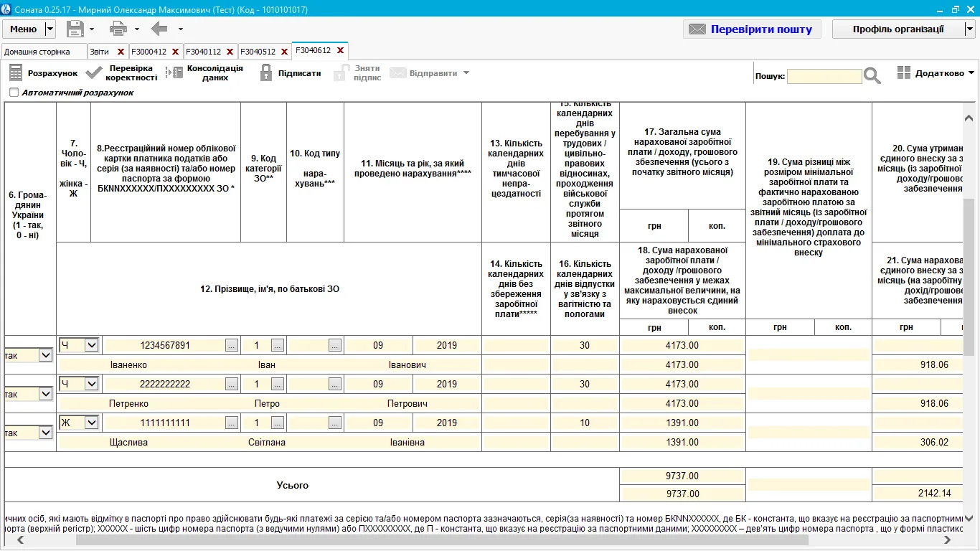
Task: Open lookup button beside number 1234567891
Action: coord(231,345)
